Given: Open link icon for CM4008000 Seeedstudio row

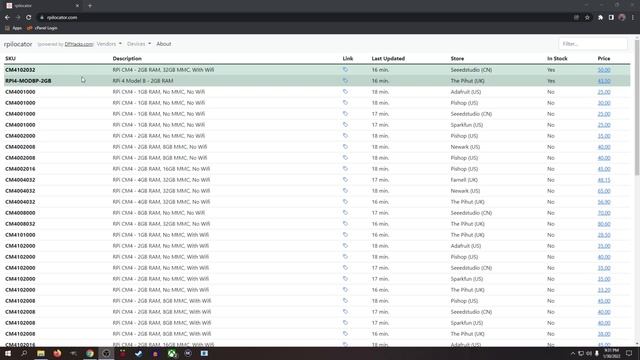Looking at the screenshot, I should tap(345, 213).
